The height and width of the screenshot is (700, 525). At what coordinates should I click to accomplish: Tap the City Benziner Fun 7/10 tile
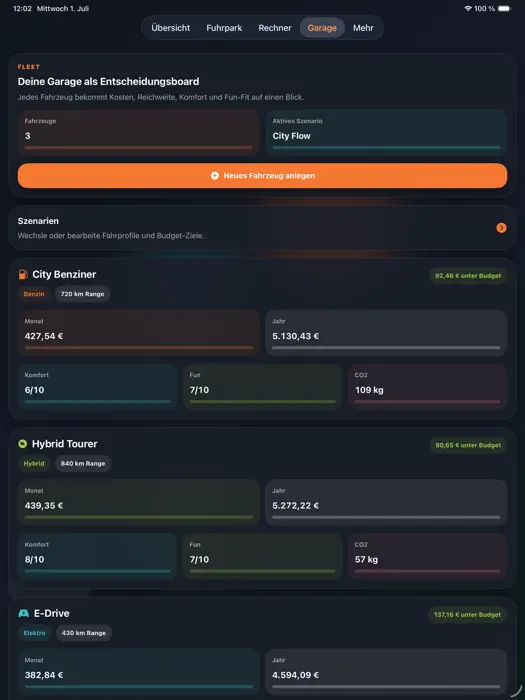point(262,387)
